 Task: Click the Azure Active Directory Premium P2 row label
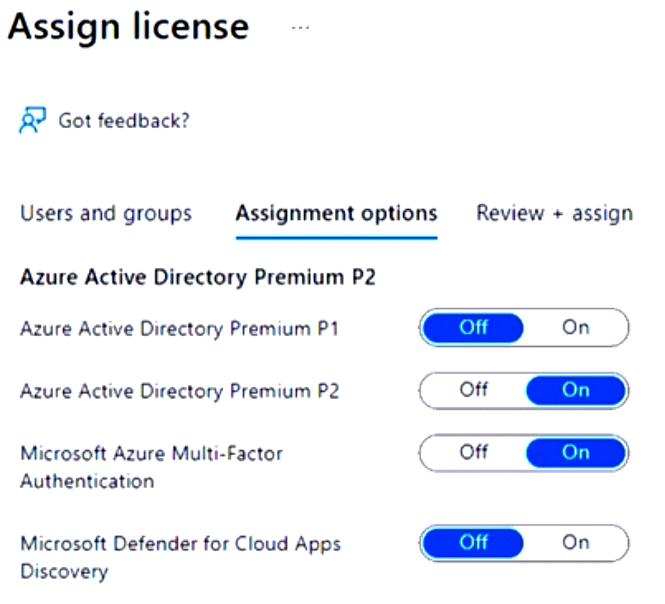(x=179, y=391)
